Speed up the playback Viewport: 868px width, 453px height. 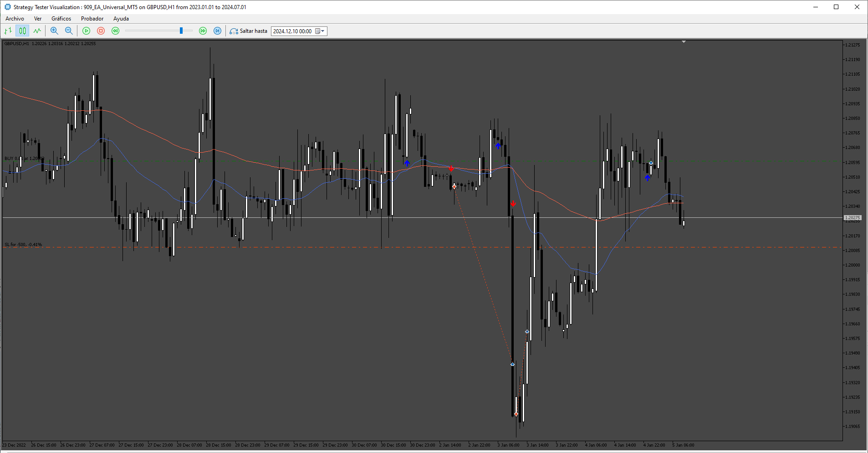pyautogui.click(x=203, y=31)
